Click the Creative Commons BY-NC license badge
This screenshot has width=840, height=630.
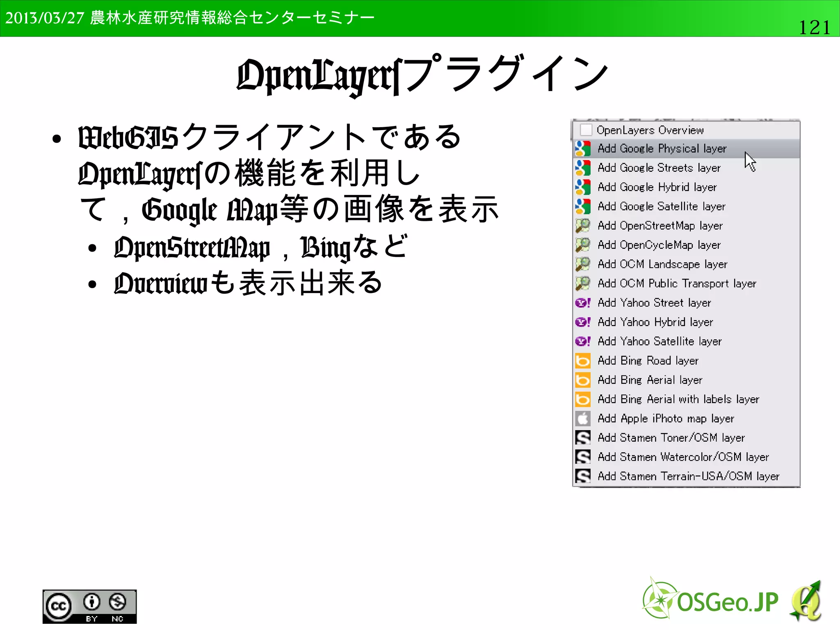click(89, 607)
